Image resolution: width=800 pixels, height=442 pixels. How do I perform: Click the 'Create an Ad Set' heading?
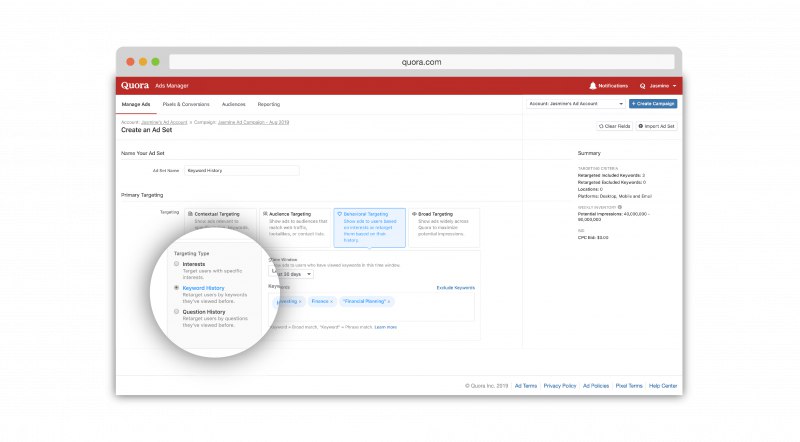click(146, 130)
